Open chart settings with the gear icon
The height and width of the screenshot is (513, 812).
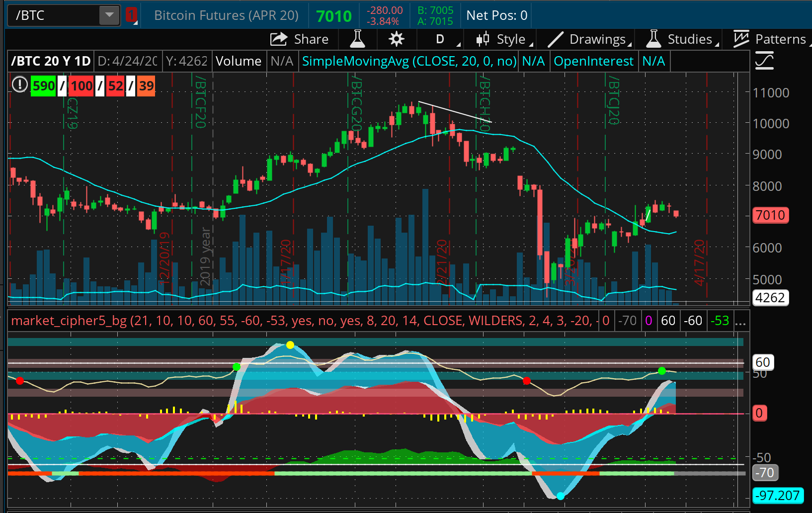point(397,39)
